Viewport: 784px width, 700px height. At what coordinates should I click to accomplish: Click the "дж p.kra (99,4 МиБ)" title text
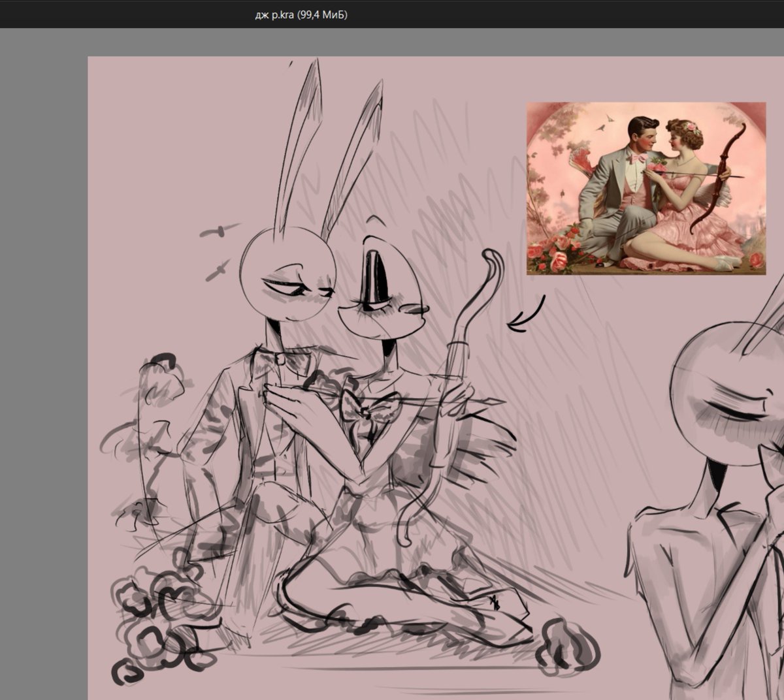click(301, 14)
